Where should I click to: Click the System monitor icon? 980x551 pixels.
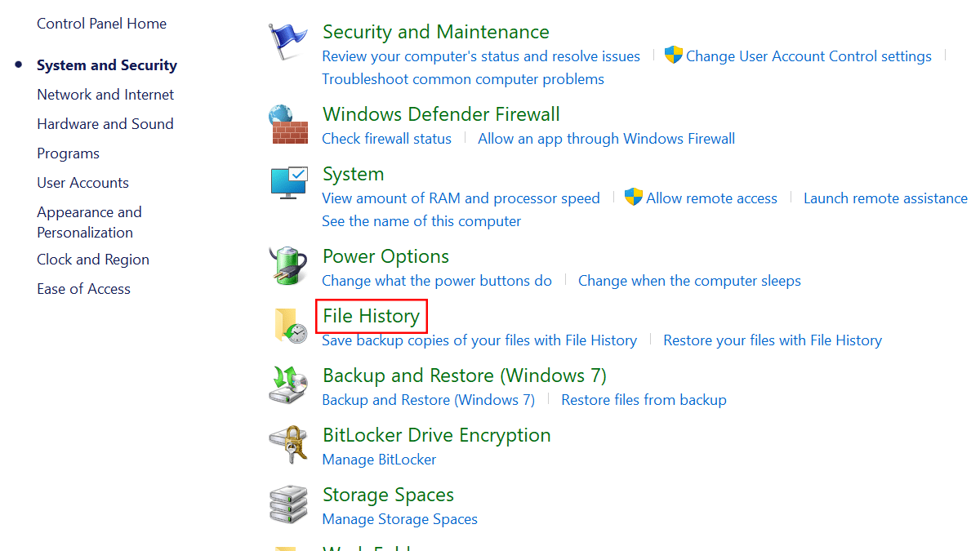coord(288,184)
